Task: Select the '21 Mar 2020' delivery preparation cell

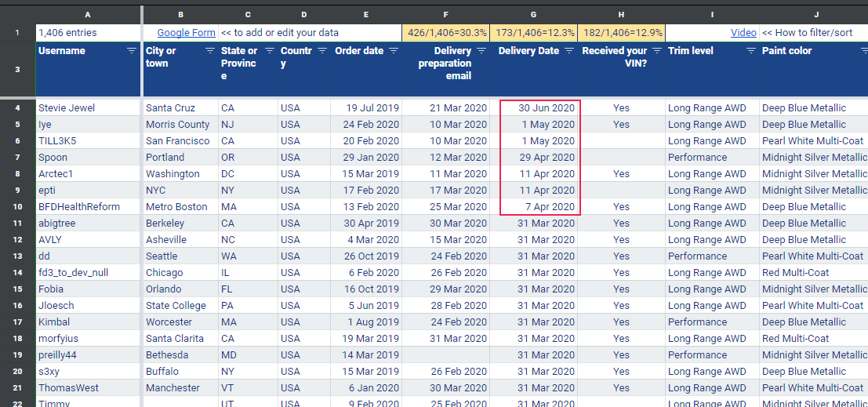Action: tap(445, 107)
